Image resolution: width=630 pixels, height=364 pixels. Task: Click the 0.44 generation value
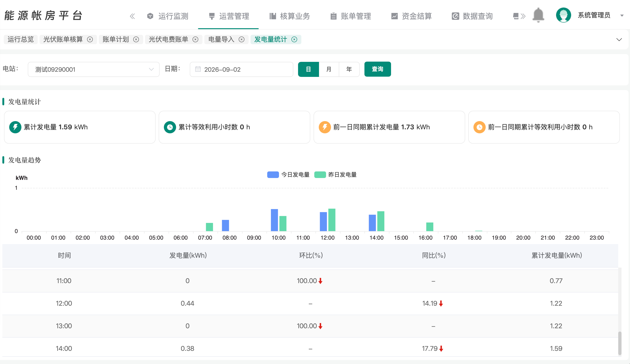coord(187,303)
